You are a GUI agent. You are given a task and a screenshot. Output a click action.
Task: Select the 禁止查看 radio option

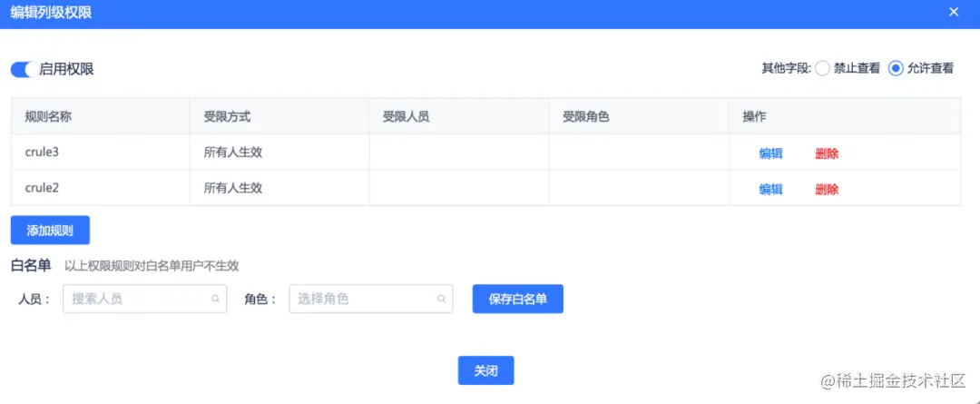822,69
